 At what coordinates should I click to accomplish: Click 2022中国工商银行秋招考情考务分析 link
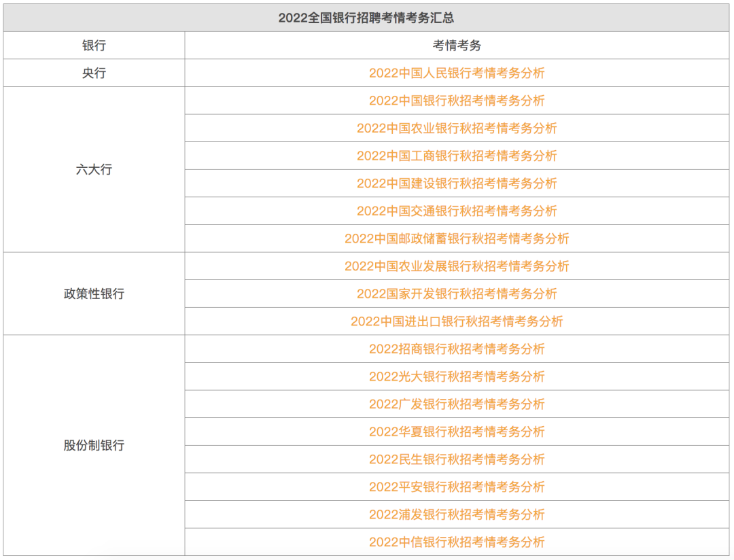(457, 156)
